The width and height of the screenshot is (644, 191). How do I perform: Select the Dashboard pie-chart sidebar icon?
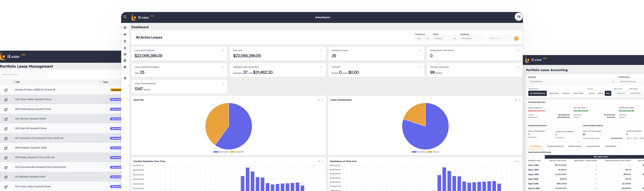[x=125, y=27]
